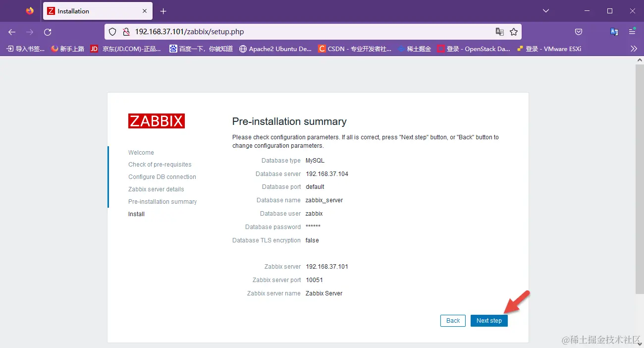Open the OpenStack Dashboard login bookmark
Screen dimensions: 644x348
tap(474, 49)
